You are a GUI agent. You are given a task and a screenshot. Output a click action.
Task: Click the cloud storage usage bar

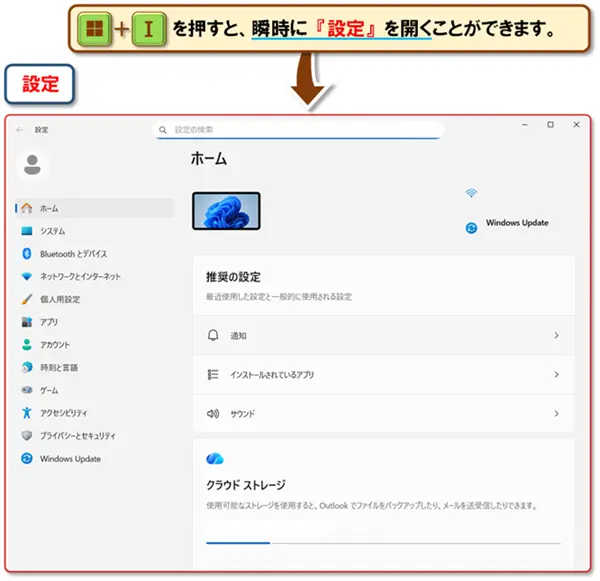pos(383,543)
